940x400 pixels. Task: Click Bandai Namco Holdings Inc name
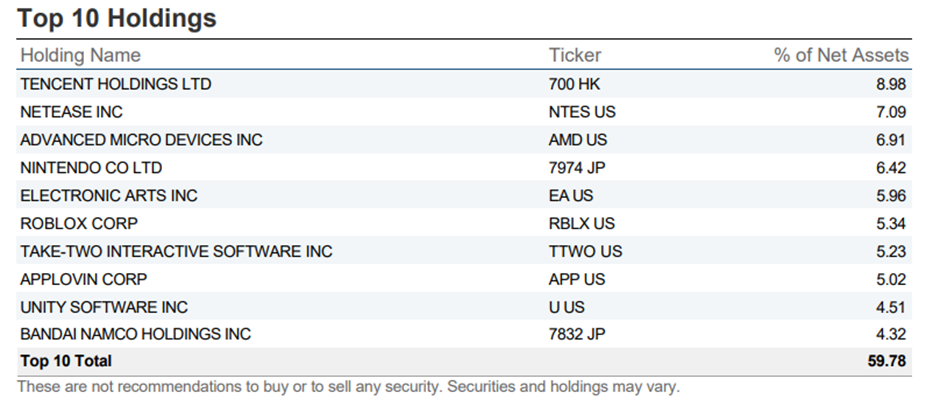tap(135, 334)
